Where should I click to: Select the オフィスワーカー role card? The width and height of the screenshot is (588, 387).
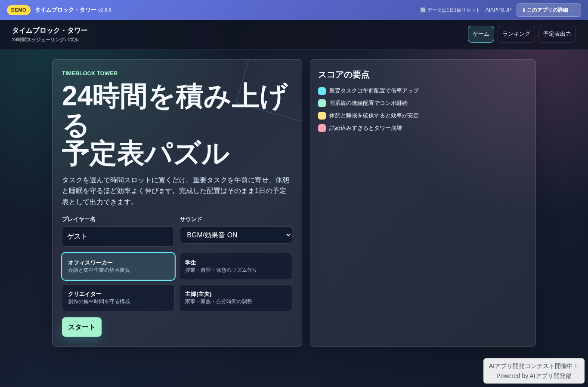coord(118,266)
